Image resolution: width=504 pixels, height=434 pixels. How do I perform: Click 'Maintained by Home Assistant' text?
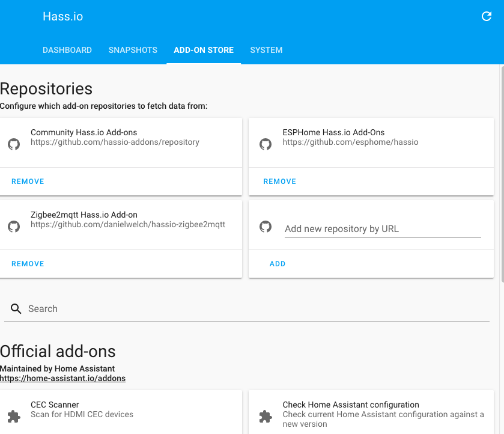pos(57,368)
